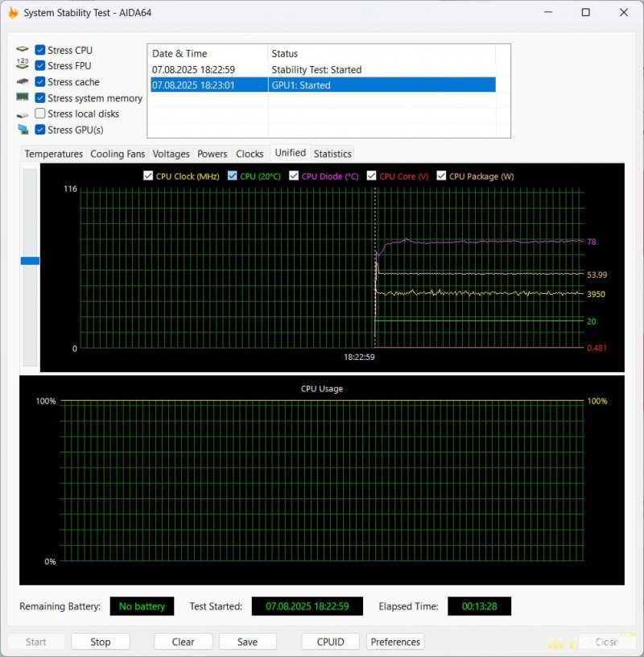The image size is (644, 657).
Task: Enable the Stress local disks checkbox
Action: coord(40,114)
